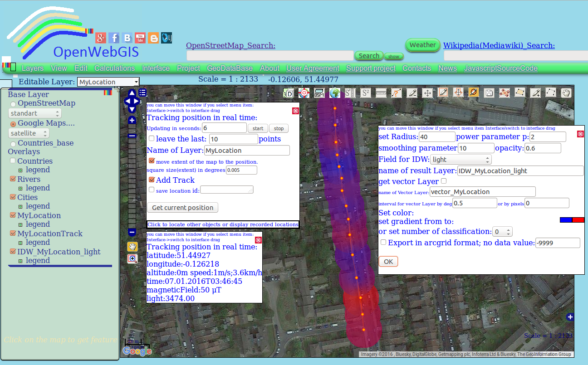The width and height of the screenshot is (588, 365).
Task: Click the yellow hand pan icon on map
Action: (132, 247)
